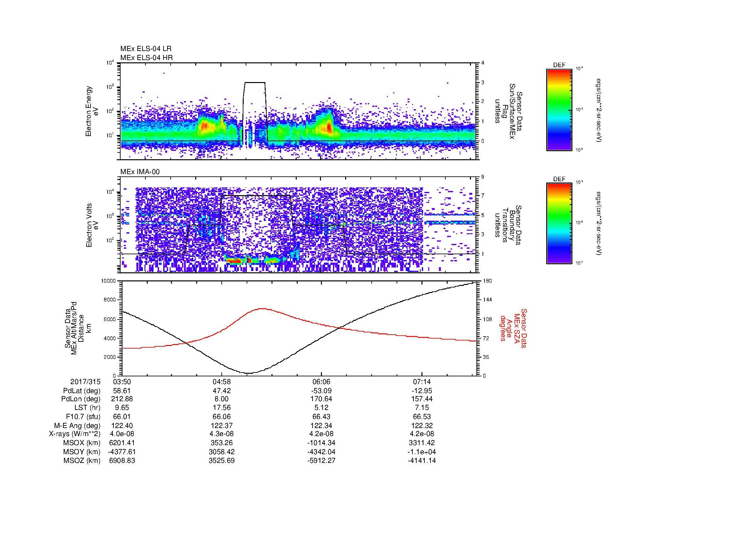Click the 'Electron Energy eV' axis label

92,111
